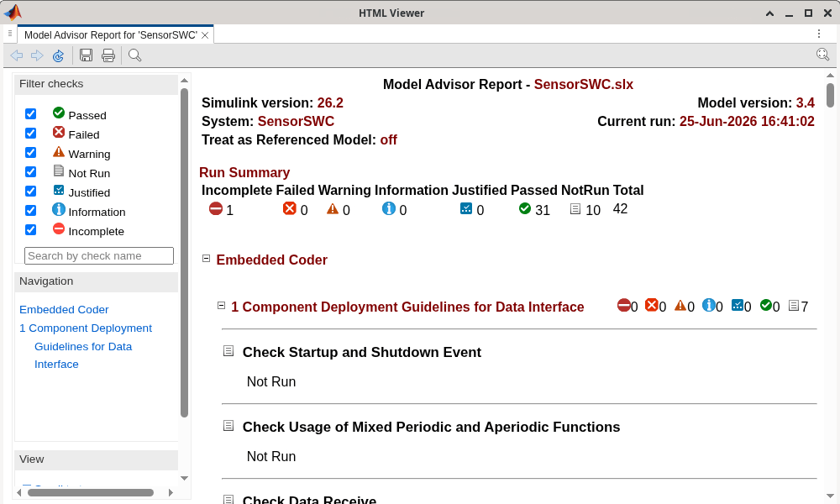
Task: Click the sidebar horizontal scrollbar thumb
Action: (91, 493)
